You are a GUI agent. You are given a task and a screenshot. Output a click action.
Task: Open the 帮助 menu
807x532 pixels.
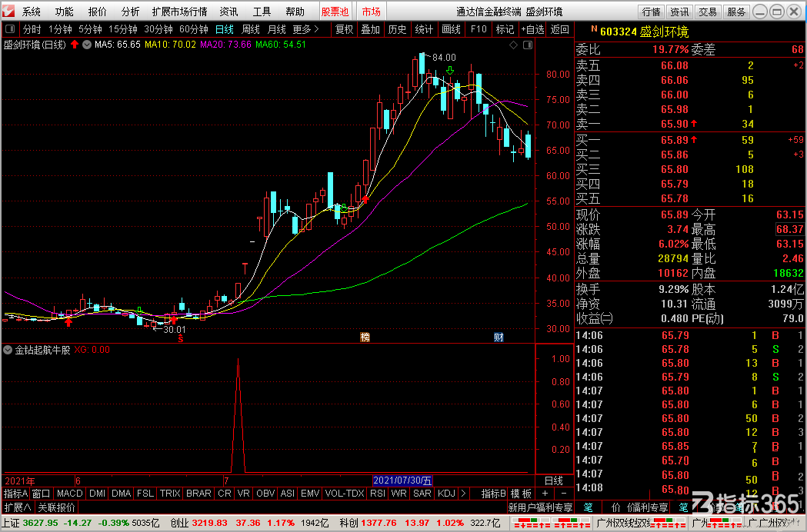click(x=295, y=12)
